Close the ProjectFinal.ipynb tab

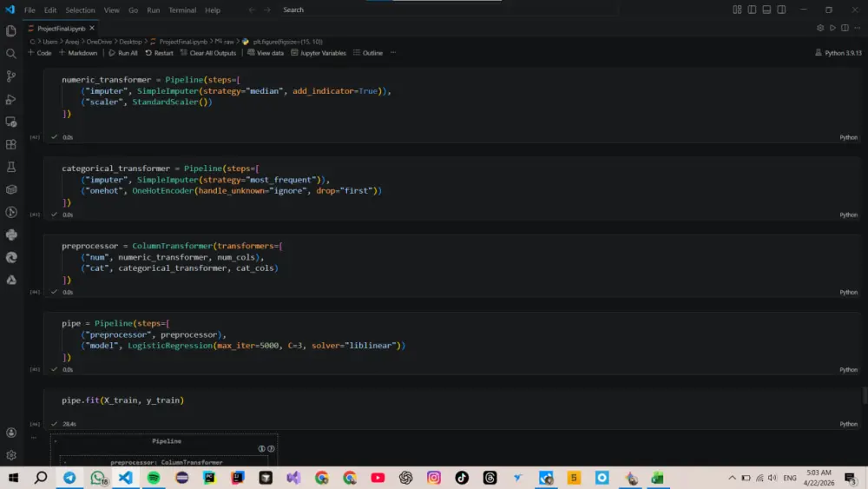point(92,29)
